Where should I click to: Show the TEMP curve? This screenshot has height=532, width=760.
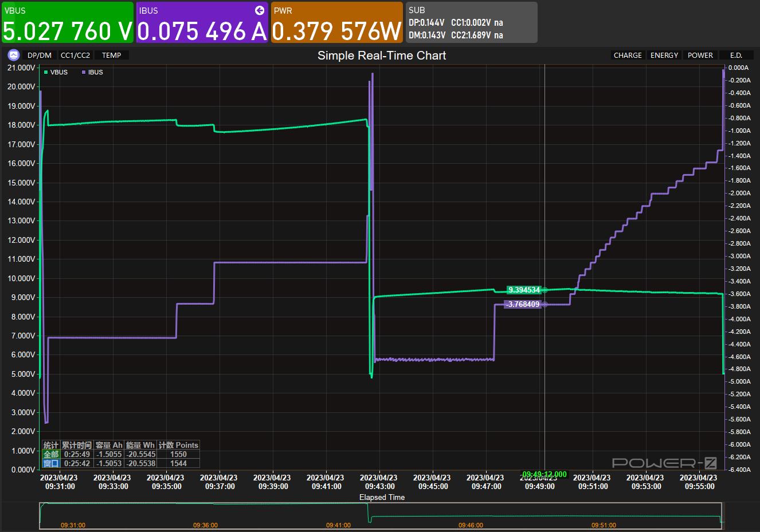112,56
